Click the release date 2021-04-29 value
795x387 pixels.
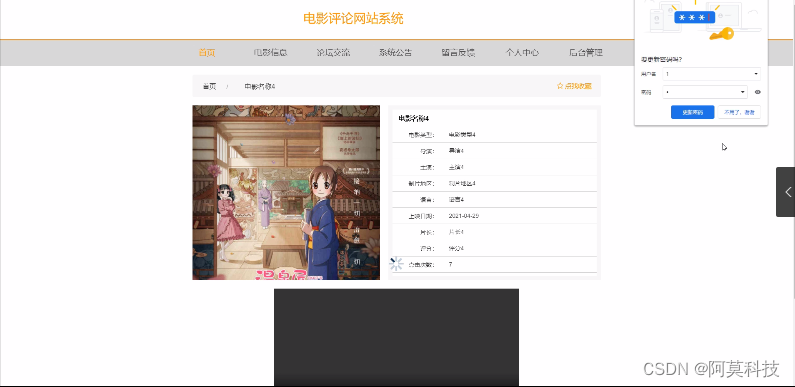click(x=464, y=216)
